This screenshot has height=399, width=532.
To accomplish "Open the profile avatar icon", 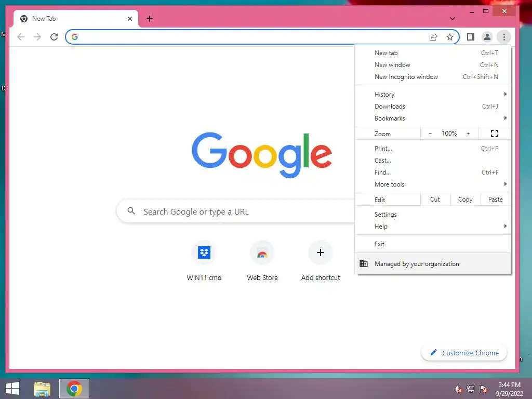I will (487, 37).
